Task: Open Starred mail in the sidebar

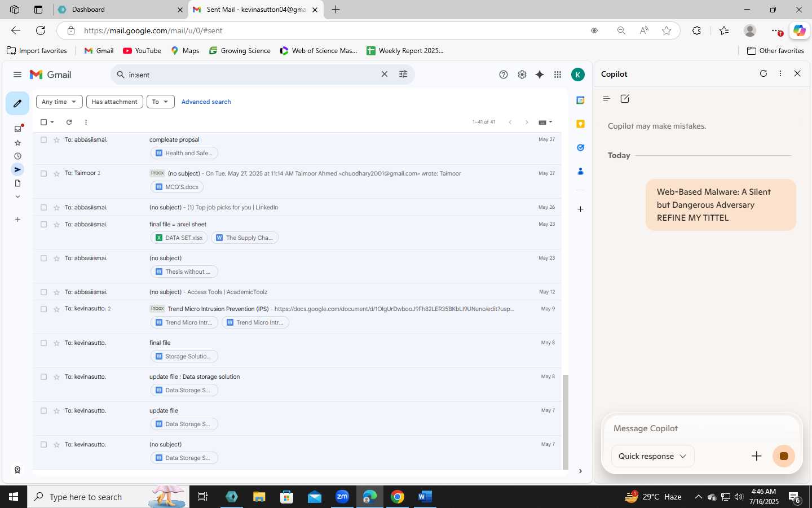Action: point(17,143)
